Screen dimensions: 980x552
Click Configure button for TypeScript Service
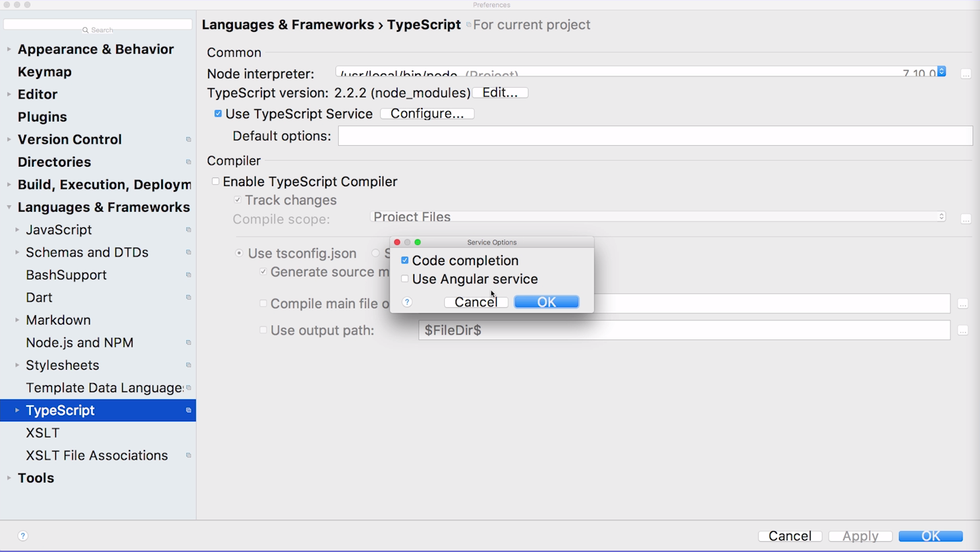[x=427, y=114]
